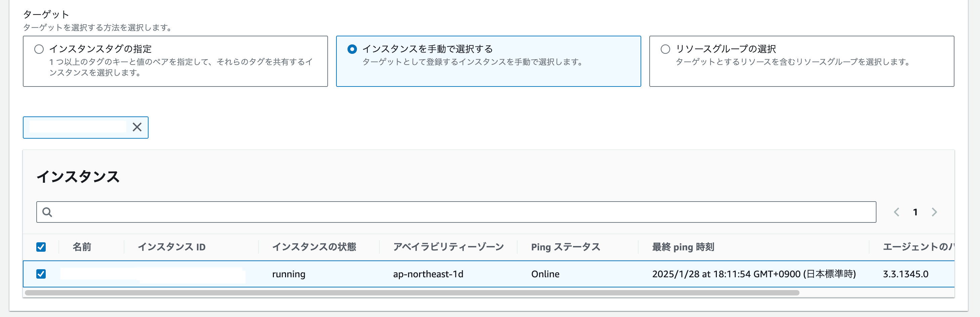Click the 名前 column header
Screen dimensions: 980x317
click(x=82, y=247)
